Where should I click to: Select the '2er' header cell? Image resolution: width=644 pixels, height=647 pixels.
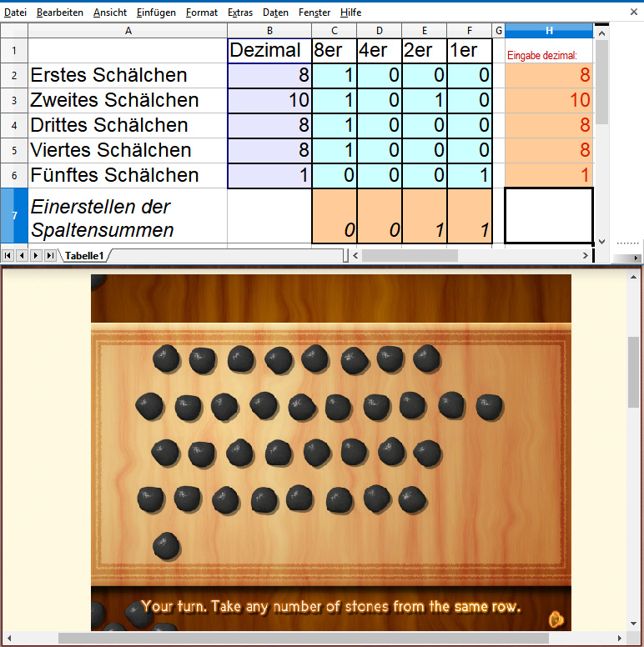pyautogui.click(x=424, y=50)
